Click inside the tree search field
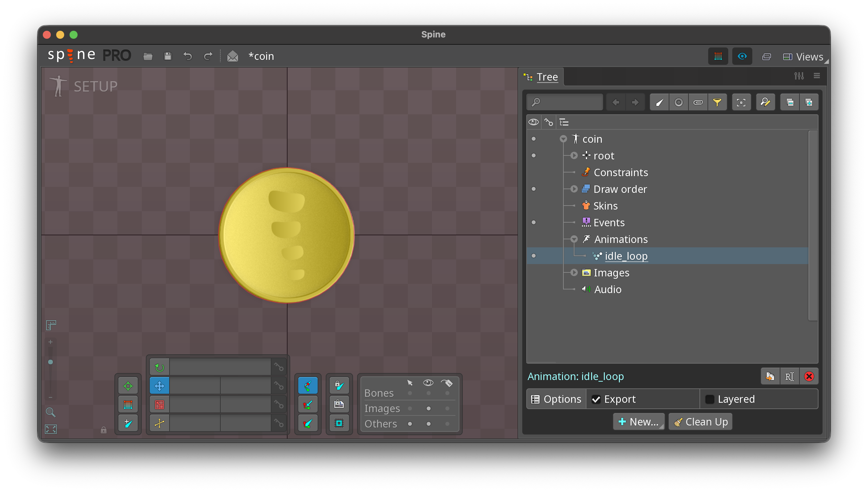The width and height of the screenshot is (868, 492). [568, 102]
